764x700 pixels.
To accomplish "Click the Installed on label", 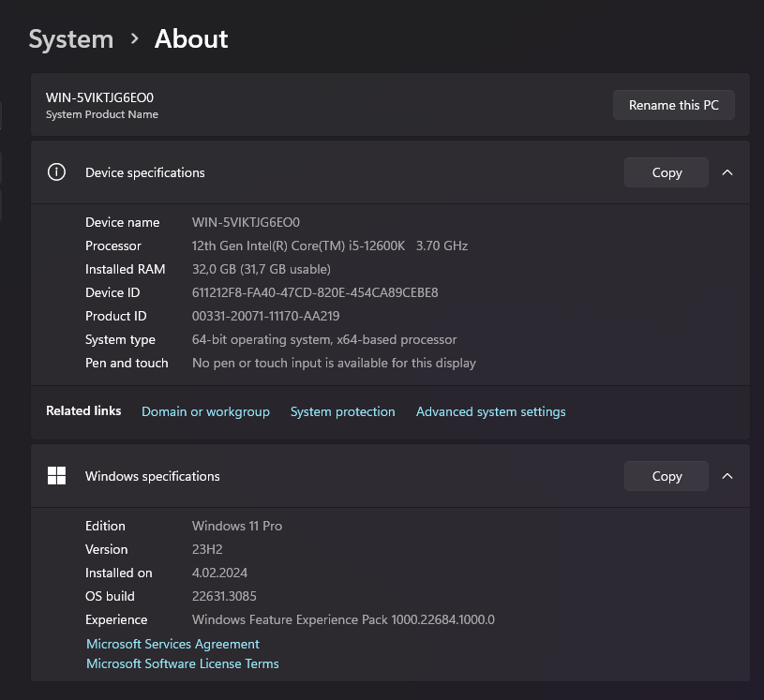I will (x=119, y=573).
